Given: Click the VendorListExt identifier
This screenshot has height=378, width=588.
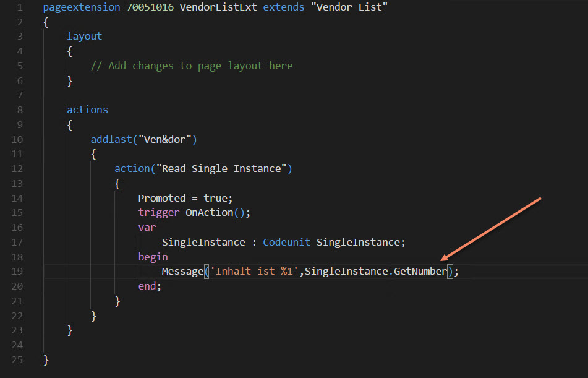Looking at the screenshot, I should pyautogui.click(x=217, y=7).
